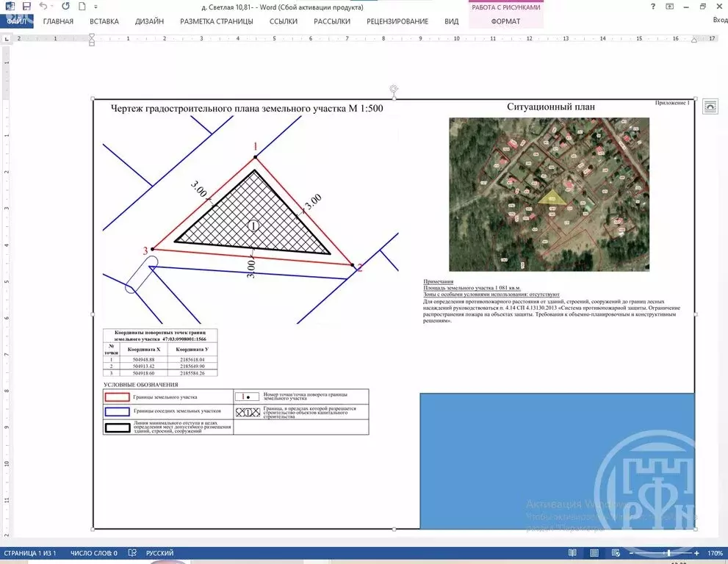Click the proofing status book icon
728x564 pixels.
(x=132, y=553)
